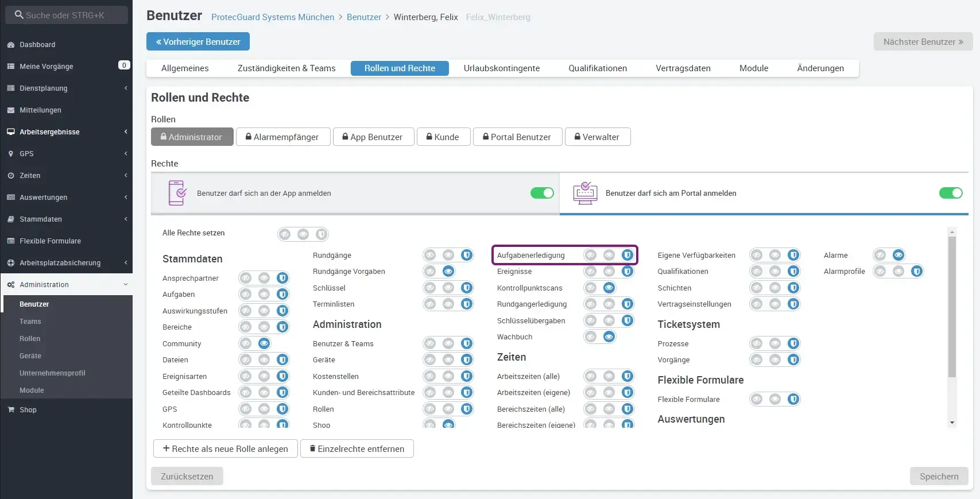This screenshot has height=499, width=980.
Task: Set full-access shield for Aufgaben
Action: (282, 295)
